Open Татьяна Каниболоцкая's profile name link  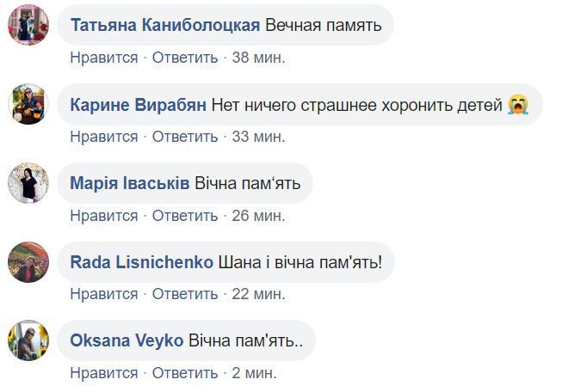click(165, 25)
